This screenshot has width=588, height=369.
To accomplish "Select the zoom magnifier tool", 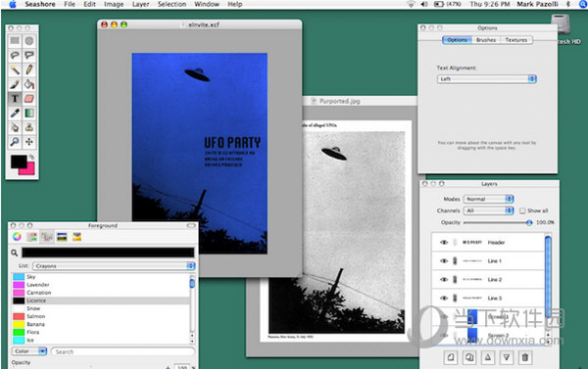I will pos(15,142).
